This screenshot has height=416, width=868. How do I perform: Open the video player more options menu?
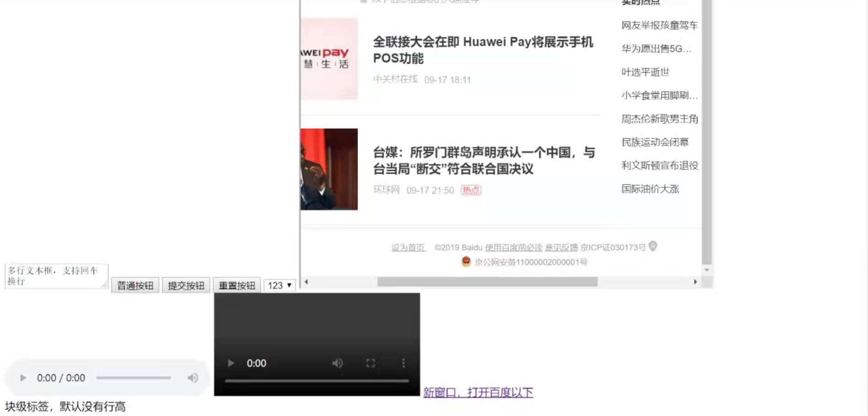point(403,363)
